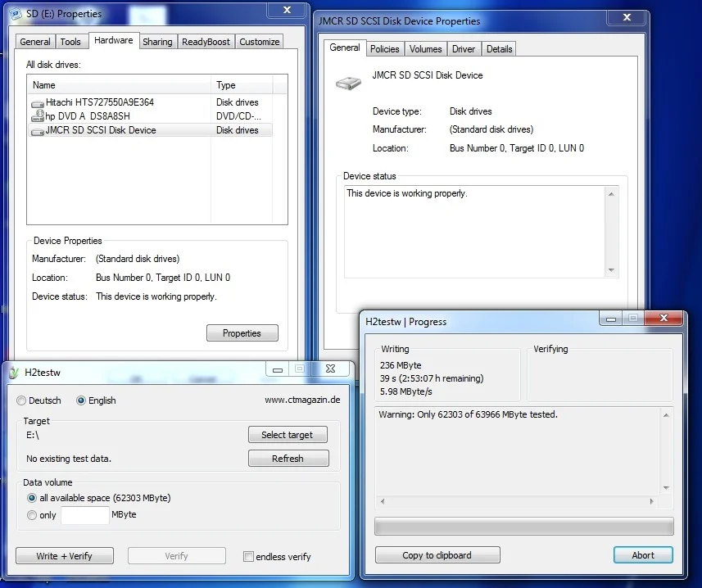Click the JMCR SD SCSI Disk Device list icon

click(x=38, y=130)
